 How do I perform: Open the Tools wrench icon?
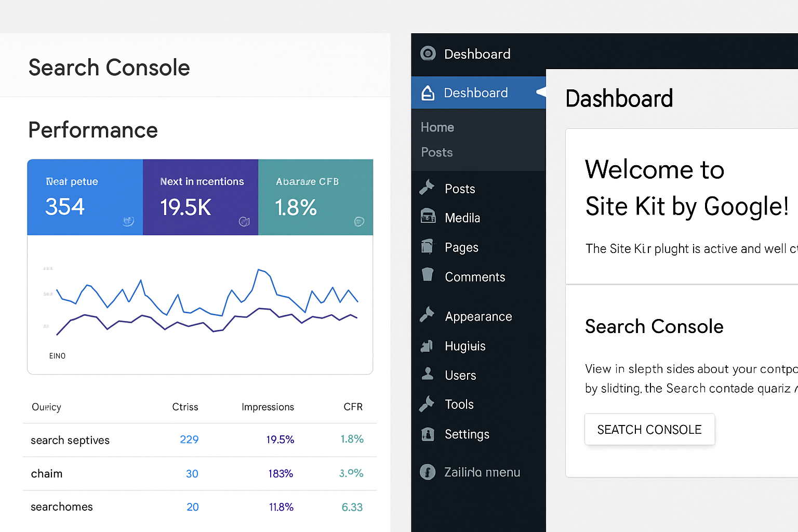point(427,404)
